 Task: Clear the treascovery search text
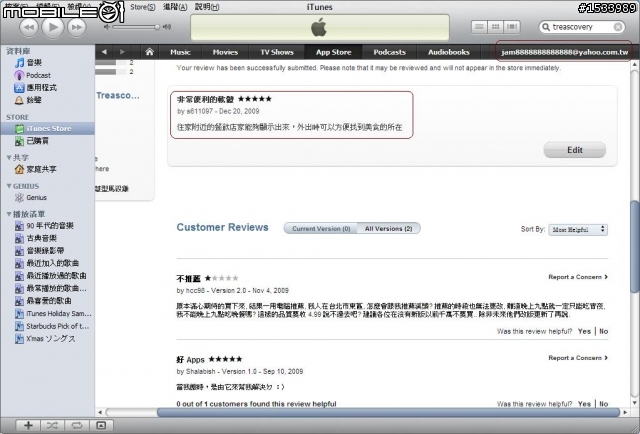coord(618,27)
